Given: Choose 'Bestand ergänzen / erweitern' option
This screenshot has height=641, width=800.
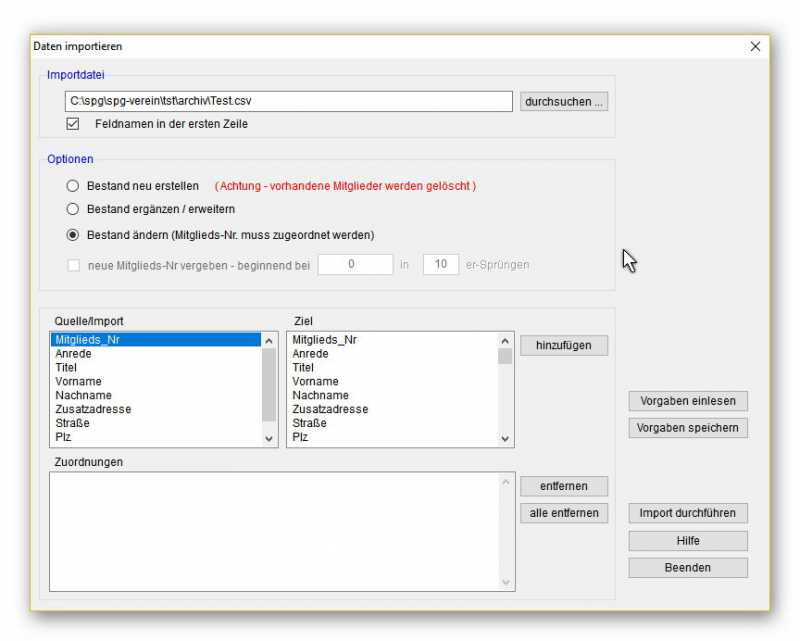Looking at the screenshot, I should click(x=72, y=209).
